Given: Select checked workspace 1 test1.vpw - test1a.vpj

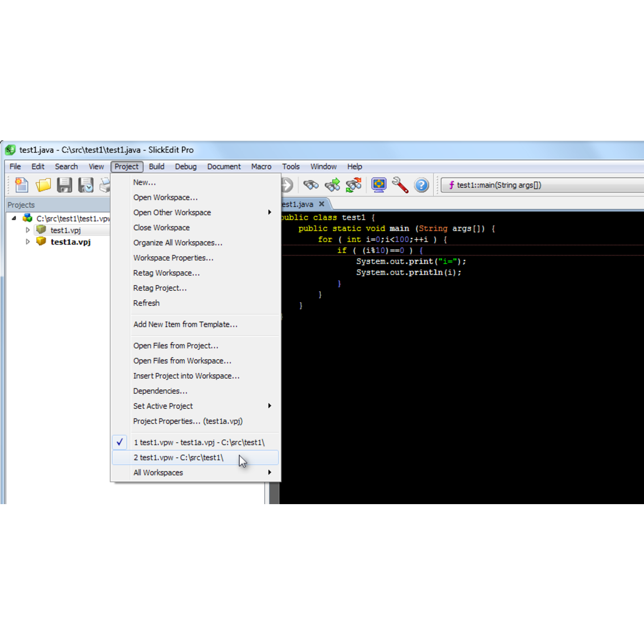Looking at the screenshot, I should click(x=199, y=442).
